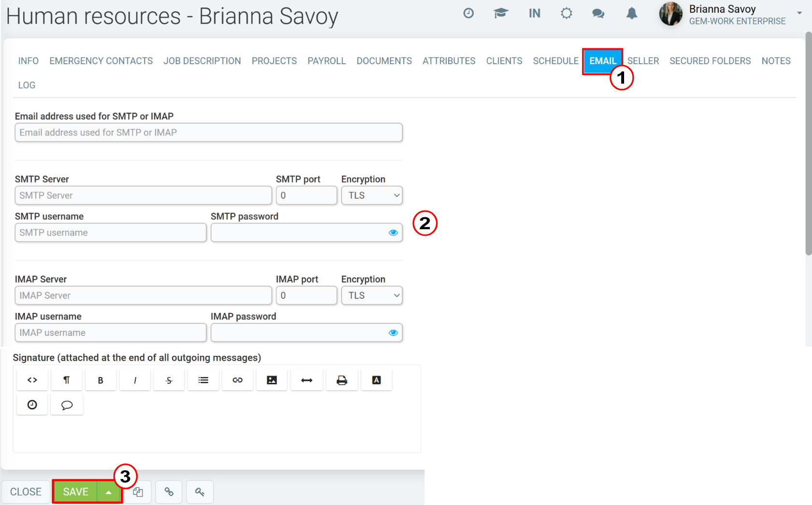Switch to PROJECTS tab
This screenshot has width=812, height=505.
[274, 61]
